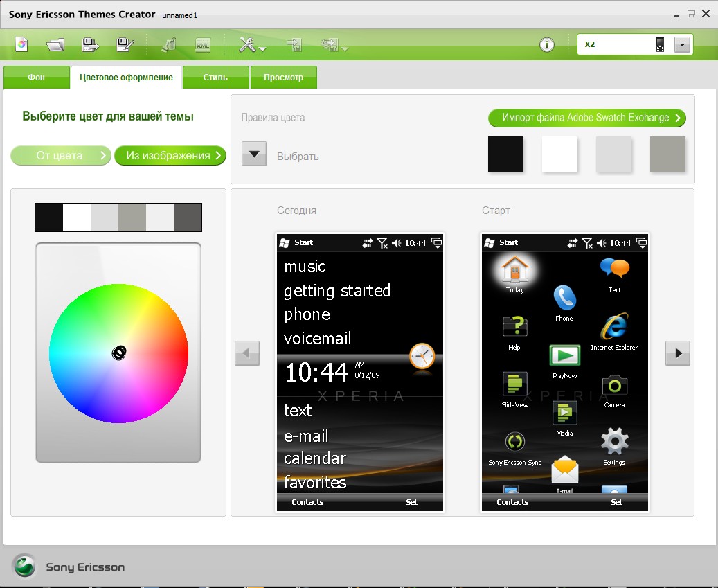Click the Sony Ericsson Sync icon in the preview
The image size is (718, 588).
[514, 442]
